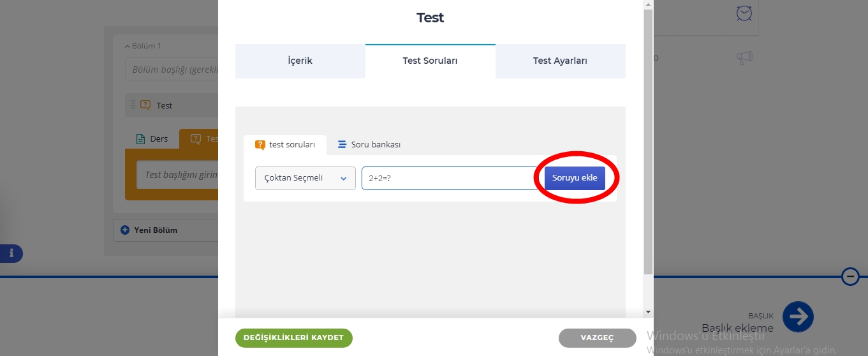Click the VAZGEÇ cancel button
Screen dimensions: 868x356
(x=597, y=338)
